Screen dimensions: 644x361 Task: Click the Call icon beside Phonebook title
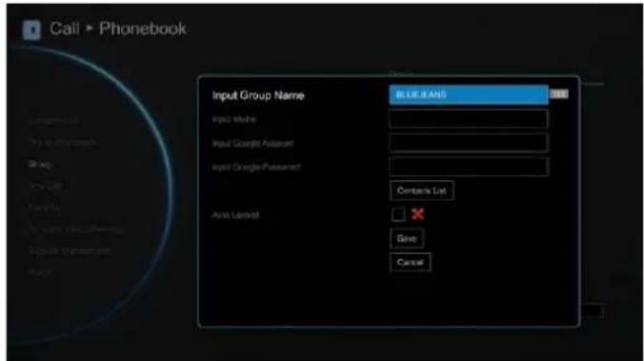(31, 30)
